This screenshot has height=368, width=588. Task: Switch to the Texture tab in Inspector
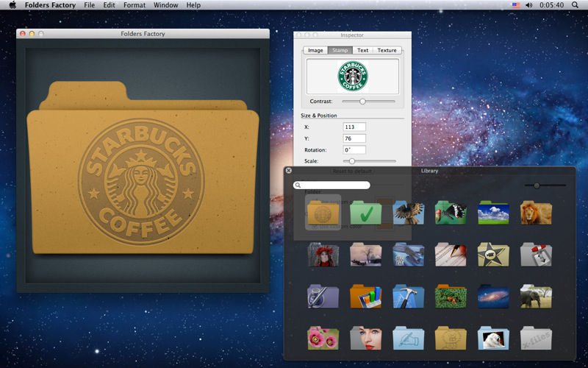pos(387,50)
